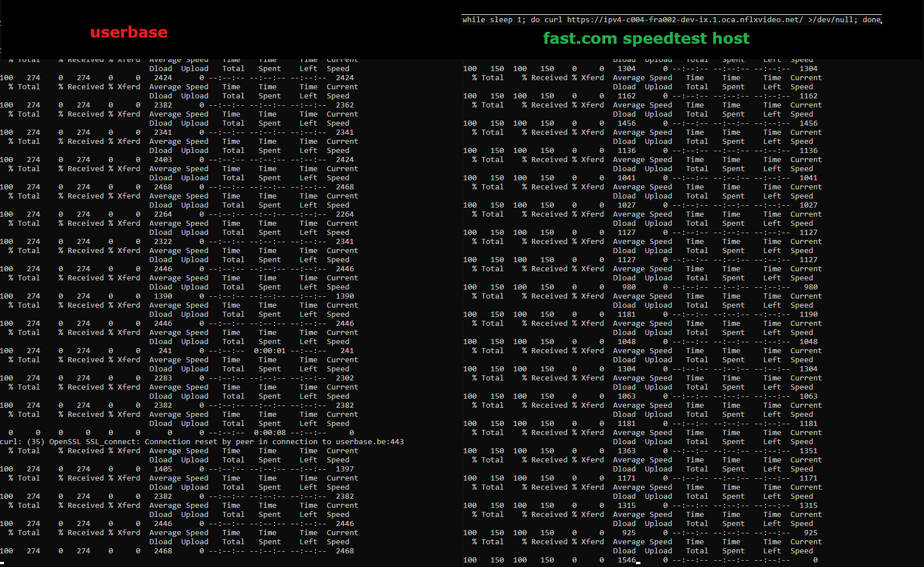
Task: Select the 1405 average download value
Action: 163,469
